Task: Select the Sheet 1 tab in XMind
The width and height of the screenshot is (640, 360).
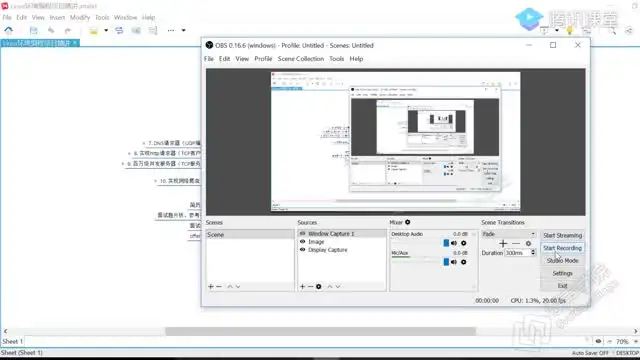Action: 12,341
